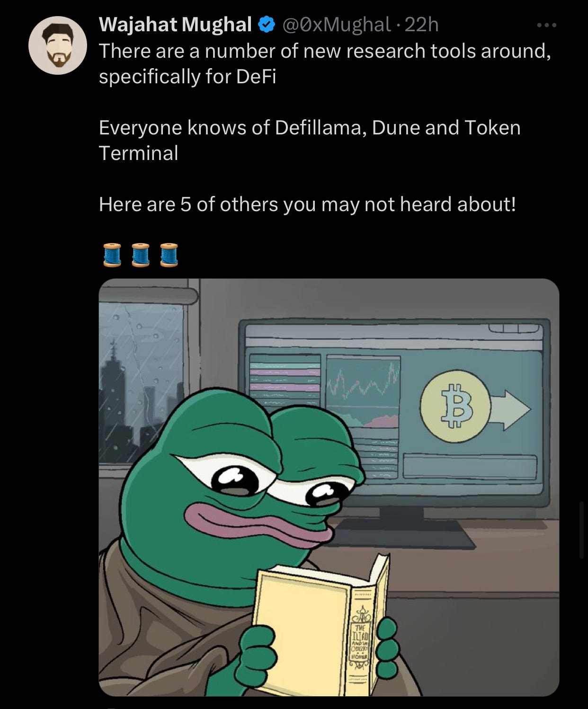Click the page scrollbar thumb
This screenshot has width=588, height=709.
click(582, 530)
